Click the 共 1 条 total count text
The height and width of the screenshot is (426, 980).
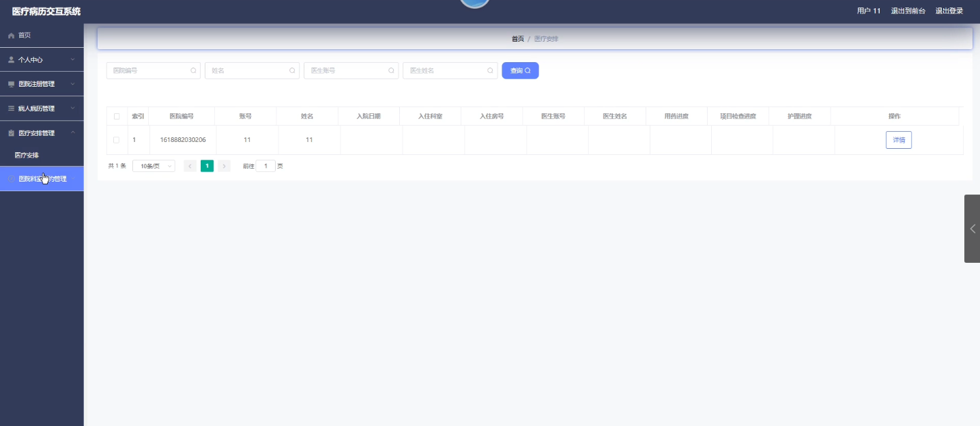(x=117, y=166)
